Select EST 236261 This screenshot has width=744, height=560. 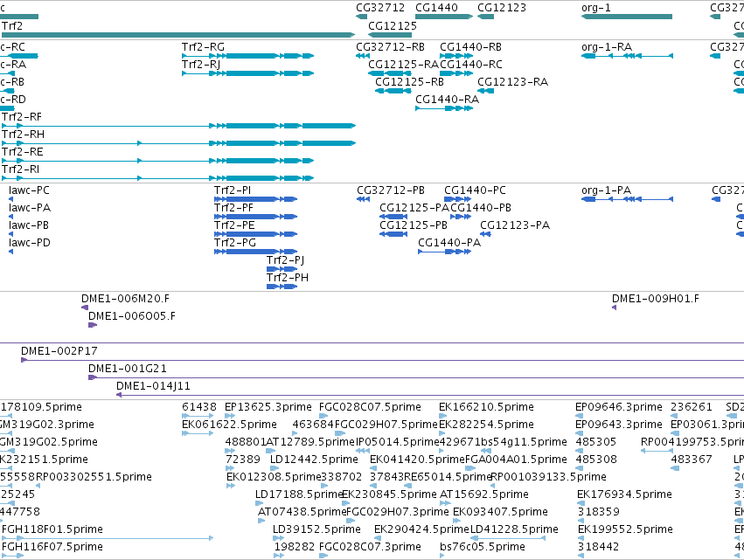674,416
